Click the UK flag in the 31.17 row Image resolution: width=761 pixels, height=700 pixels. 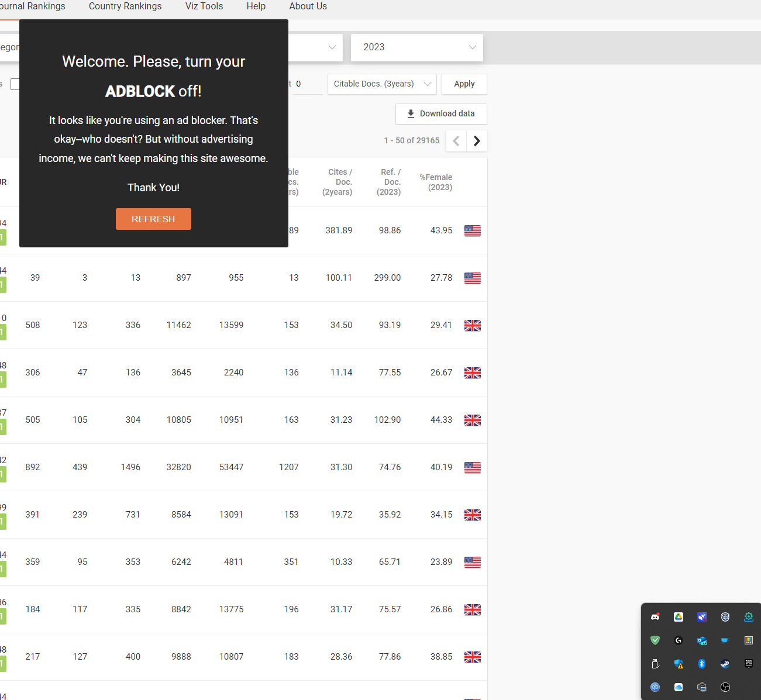click(x=473, y=610)
